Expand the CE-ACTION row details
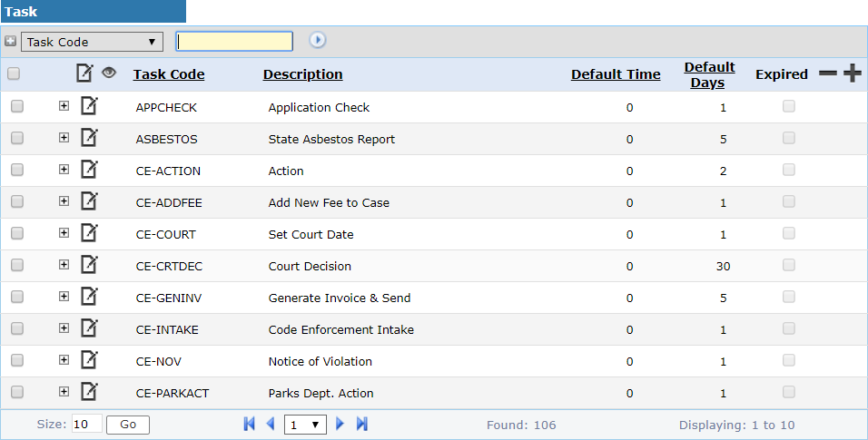868x440 pixels. 64,170
